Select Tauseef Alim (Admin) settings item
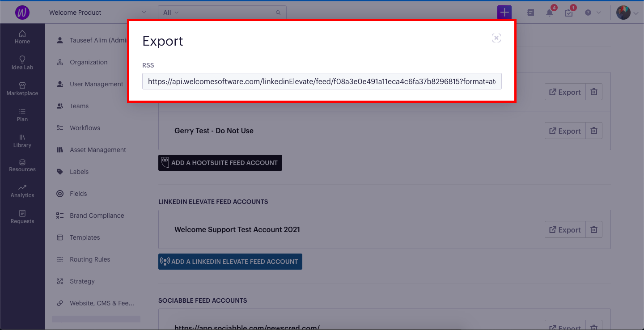The image size is (644, 330). point(92,40)
